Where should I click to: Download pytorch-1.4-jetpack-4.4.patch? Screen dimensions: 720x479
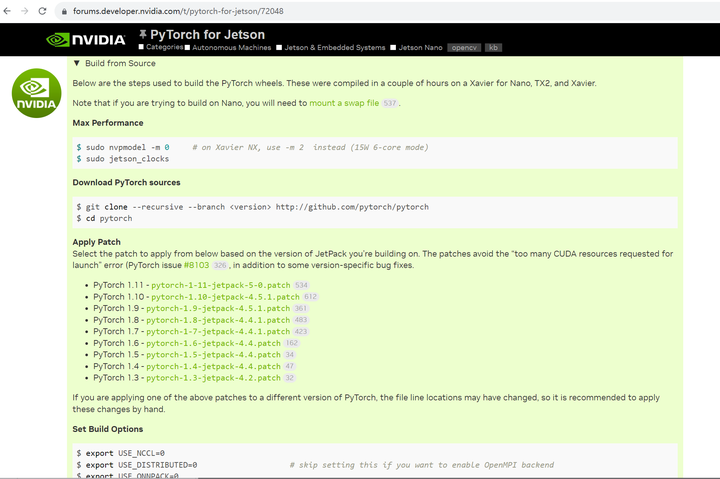[214, 366]
